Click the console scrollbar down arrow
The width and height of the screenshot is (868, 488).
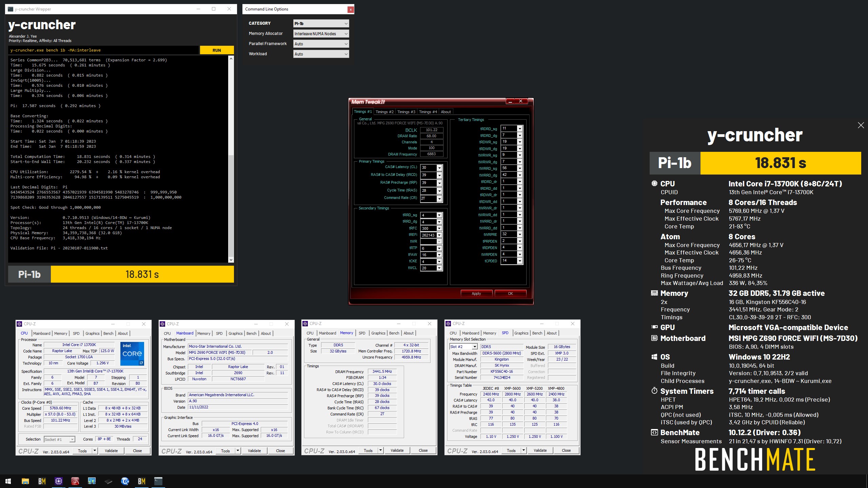tap(231, 260)
